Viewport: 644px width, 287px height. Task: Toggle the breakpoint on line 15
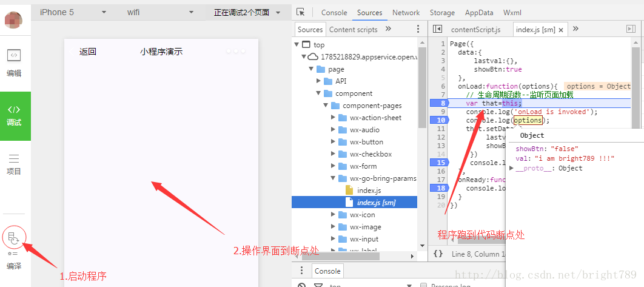coord(440,163)
